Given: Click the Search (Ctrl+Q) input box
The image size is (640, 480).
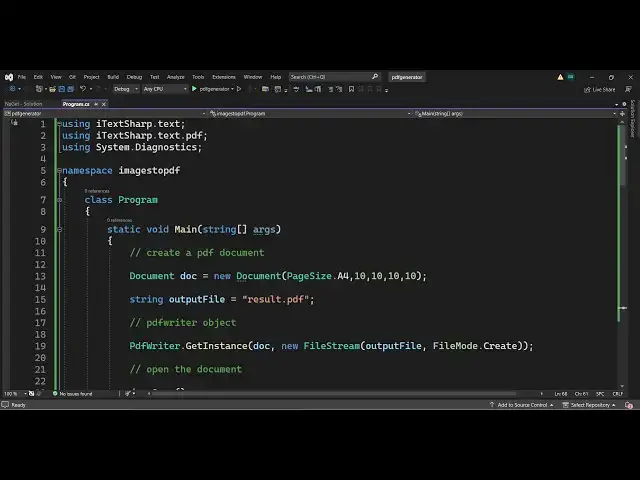Looking at the screenshot, I should (x=334, y=77).
